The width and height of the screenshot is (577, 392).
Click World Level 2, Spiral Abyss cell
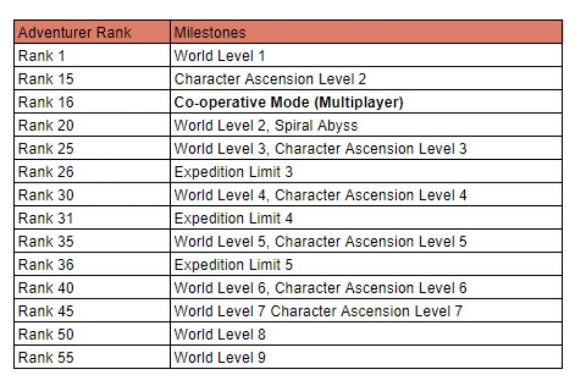click(x=366, y=125)
